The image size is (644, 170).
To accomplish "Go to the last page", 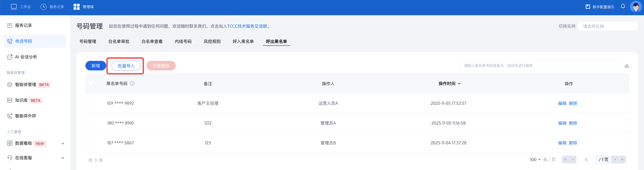I will 622,159.
